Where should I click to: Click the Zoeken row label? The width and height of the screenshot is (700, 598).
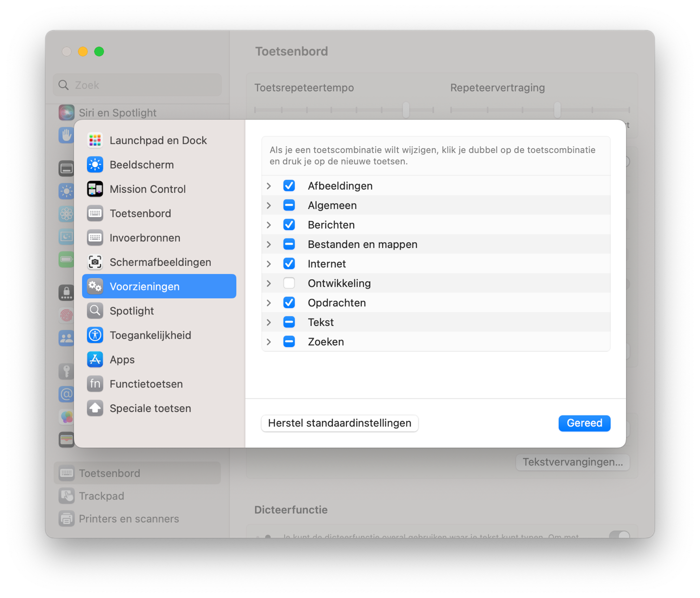point(325,341)
